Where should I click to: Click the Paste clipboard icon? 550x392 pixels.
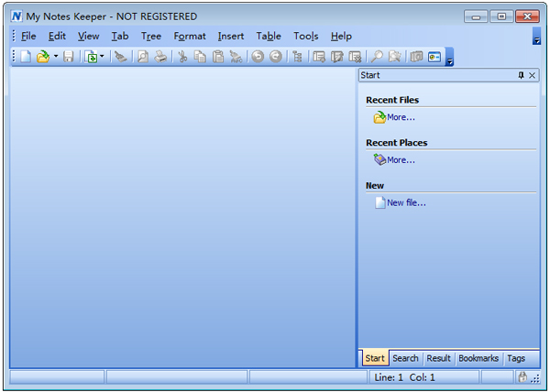click(217, 57)
